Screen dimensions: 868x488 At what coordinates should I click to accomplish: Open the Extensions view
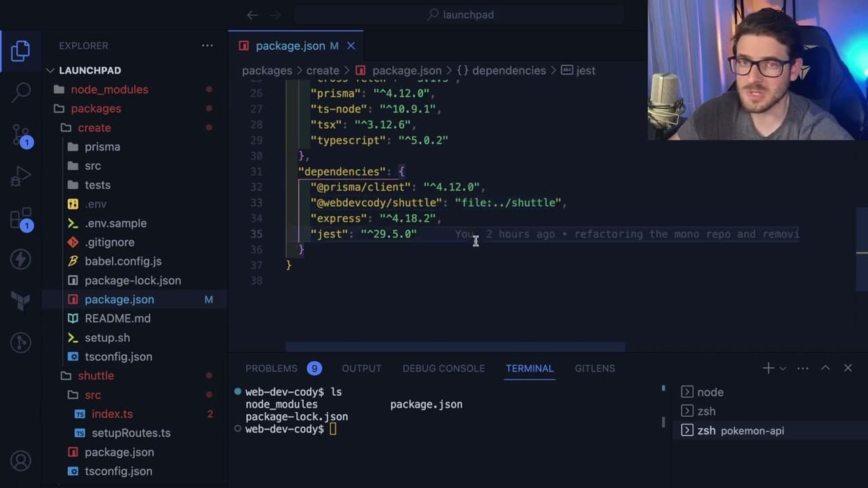(20, 219)
